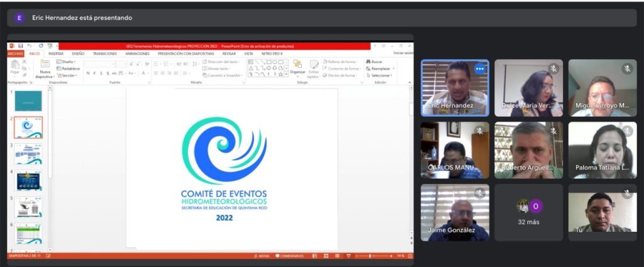Open more options on Eric Hernandez tile
644x267 pixels.
(x=479, y=68)
